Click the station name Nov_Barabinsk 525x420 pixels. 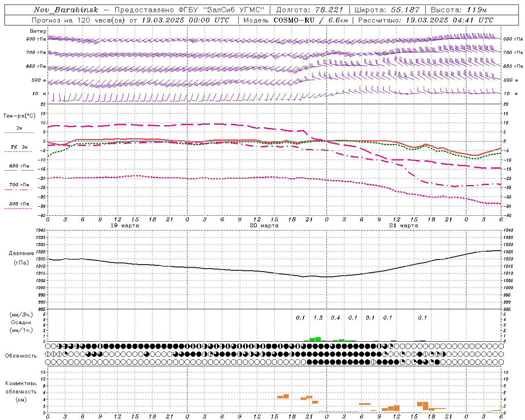(66, 10)
